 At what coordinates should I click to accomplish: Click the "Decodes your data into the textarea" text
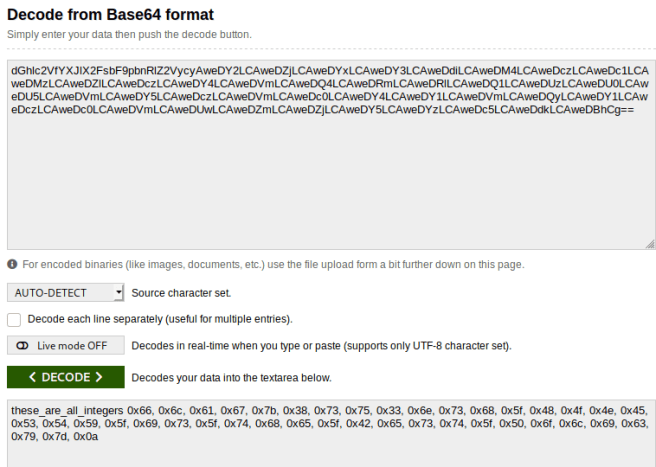pos(231,377)
